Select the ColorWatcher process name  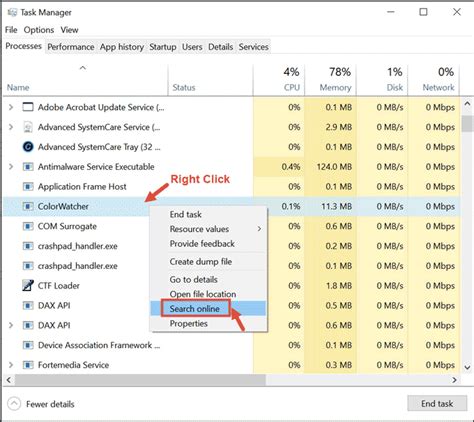point(63,206)
